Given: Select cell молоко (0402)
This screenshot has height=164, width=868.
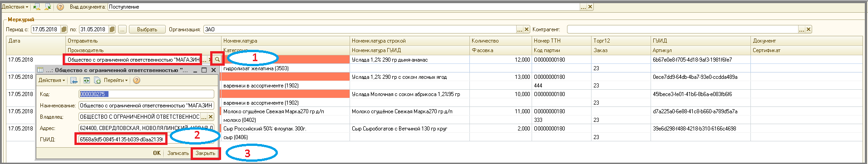Looking at the screenshot, I should [x=286, y=120].
